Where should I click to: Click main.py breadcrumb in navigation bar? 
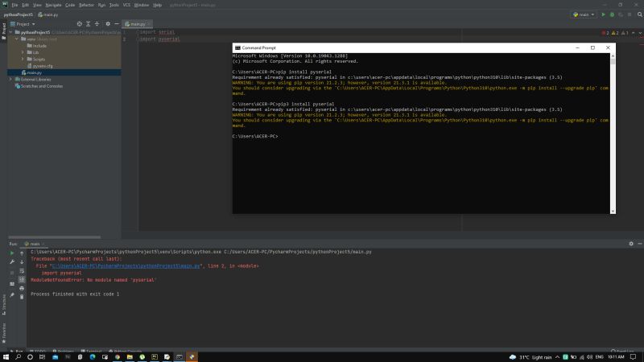click(48, 14)
